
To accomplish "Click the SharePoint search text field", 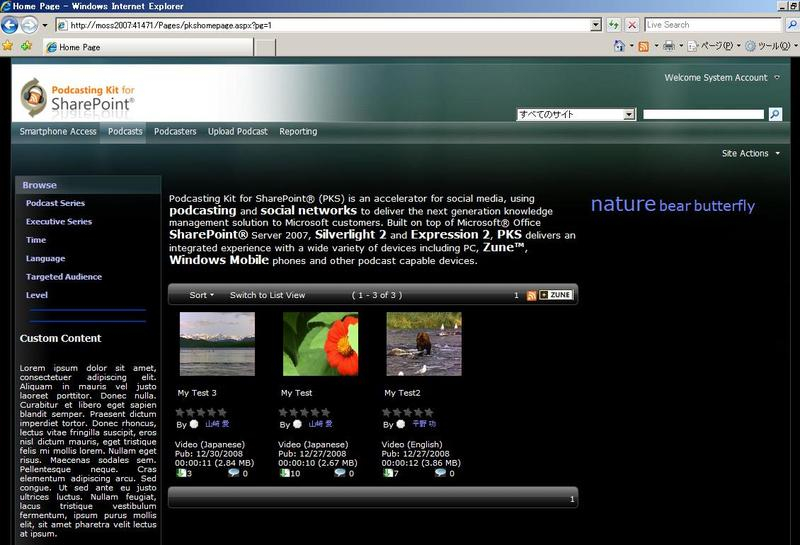I will (x=703, y=114).
